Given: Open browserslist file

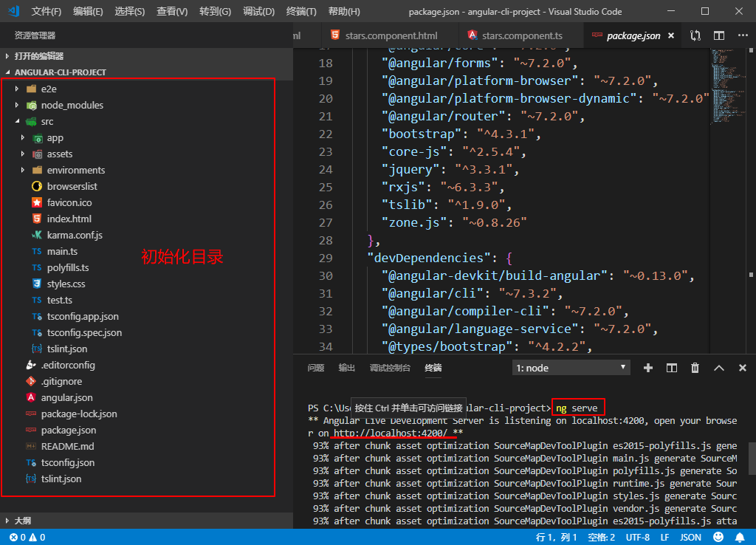Looking at the screenshot, I should (72, 186).
